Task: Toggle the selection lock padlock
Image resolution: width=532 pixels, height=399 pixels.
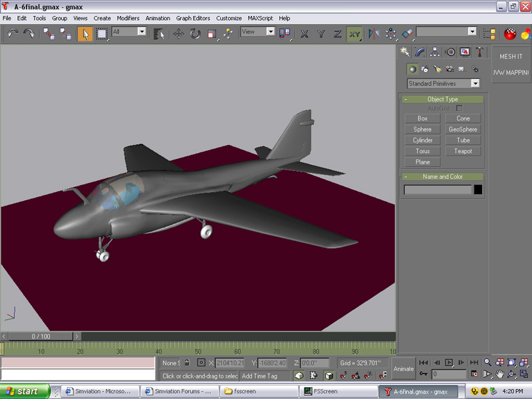Action: 187,362
